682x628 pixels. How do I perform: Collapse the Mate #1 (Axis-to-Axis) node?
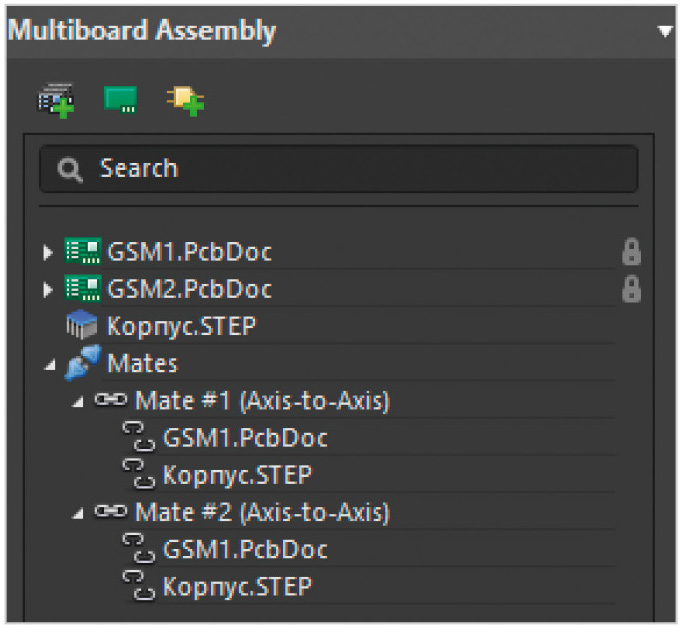[79, 404]
